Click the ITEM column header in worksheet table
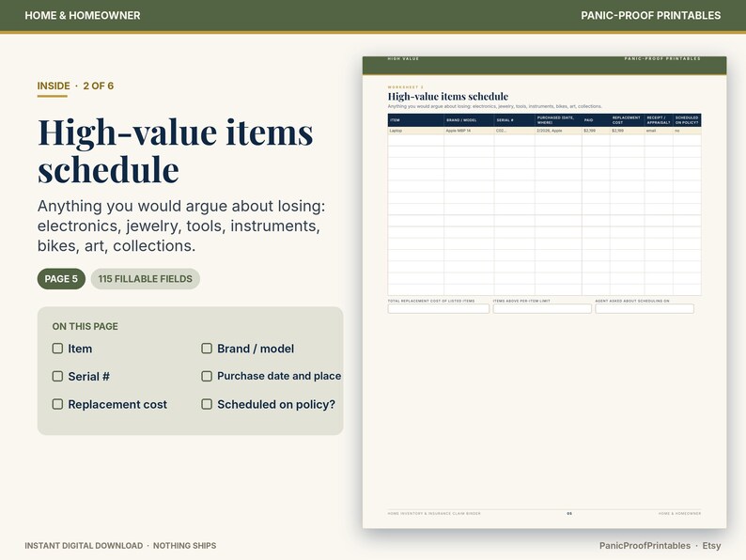The height and width of the screenshot is (560, 746). click(416, 120)
